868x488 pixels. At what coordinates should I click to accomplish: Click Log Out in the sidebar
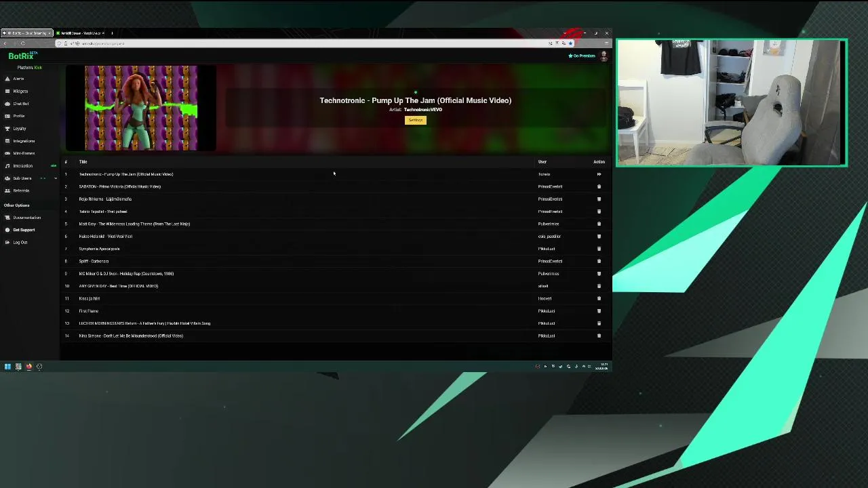(x=20, y=242)
